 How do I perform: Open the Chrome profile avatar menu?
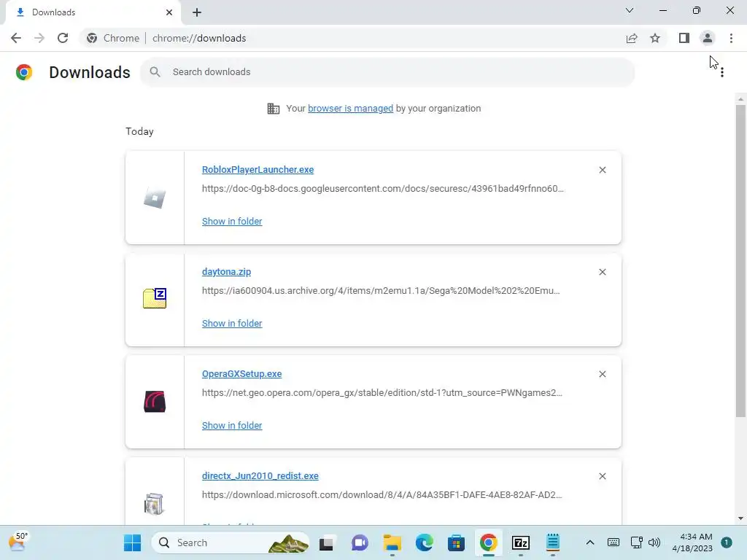(708, 38)
